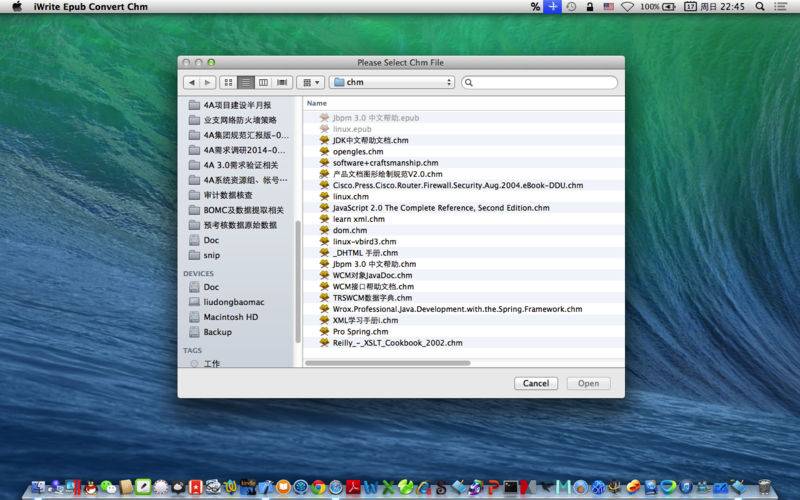The width and height of the screenshot is (800, 500).
Task: Select the Backup device in sidebar
Action: click(x=217, y=332)
